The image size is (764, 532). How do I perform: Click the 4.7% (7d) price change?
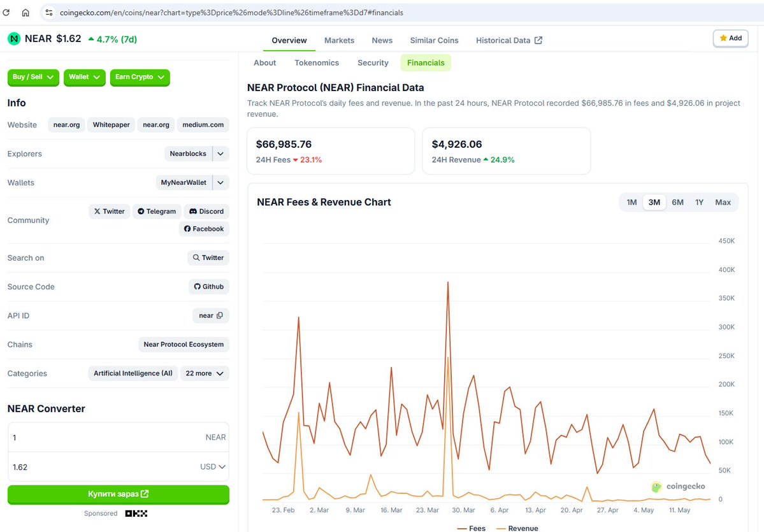113,39
